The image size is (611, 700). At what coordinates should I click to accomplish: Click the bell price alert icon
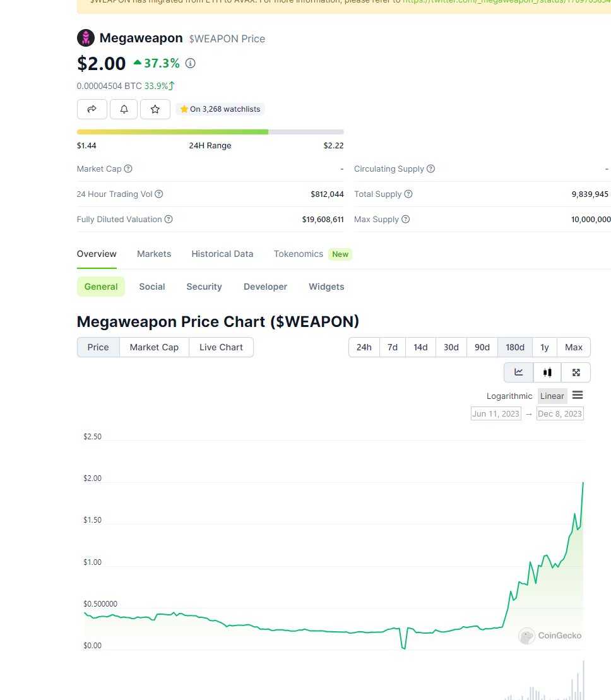pyautogui.click(x=124, y=109)
